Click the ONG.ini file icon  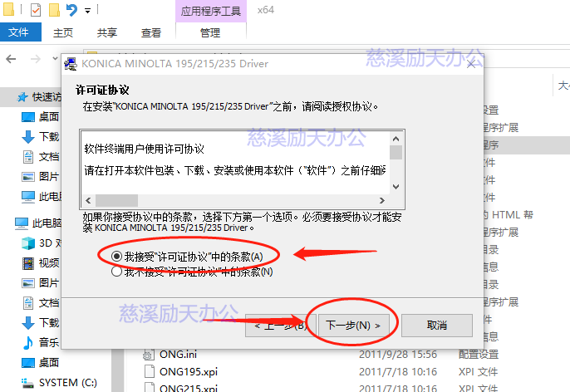click(x=150, y=355)
